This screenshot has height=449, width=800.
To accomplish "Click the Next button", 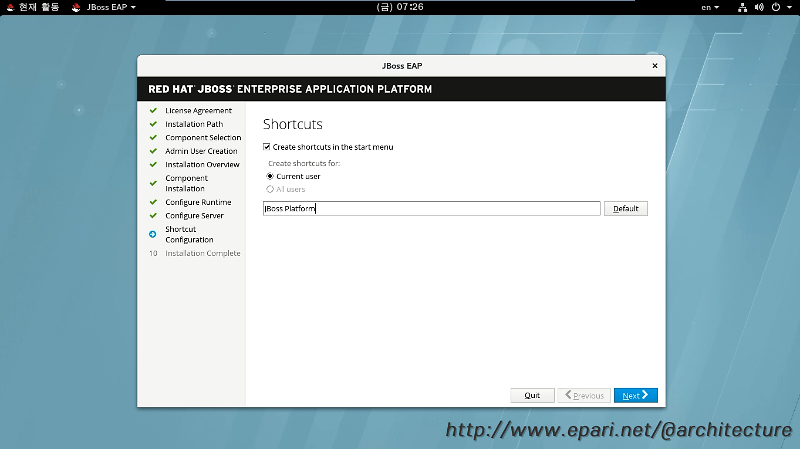I will coord(636,395).
